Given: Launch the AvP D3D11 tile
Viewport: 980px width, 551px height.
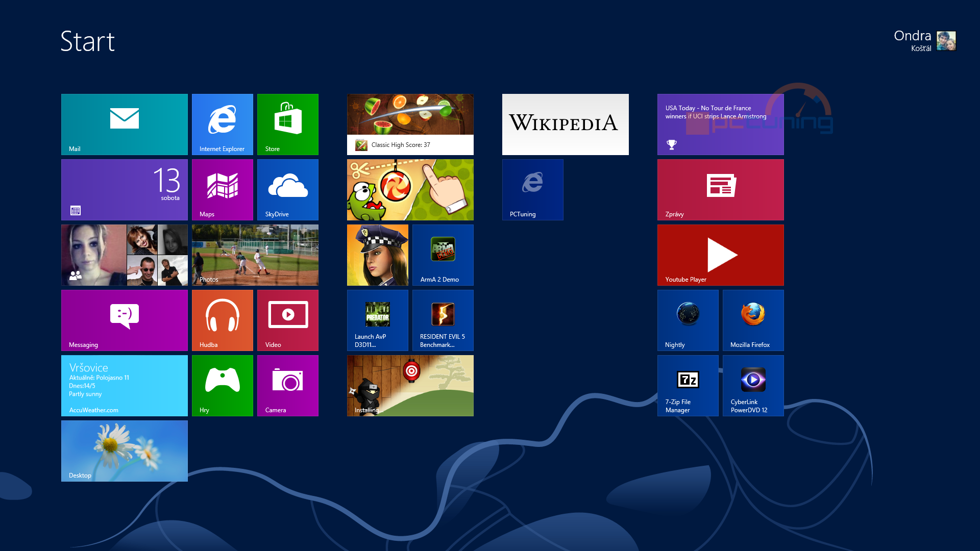Looking at the screenshot, I should coord(378,320).
